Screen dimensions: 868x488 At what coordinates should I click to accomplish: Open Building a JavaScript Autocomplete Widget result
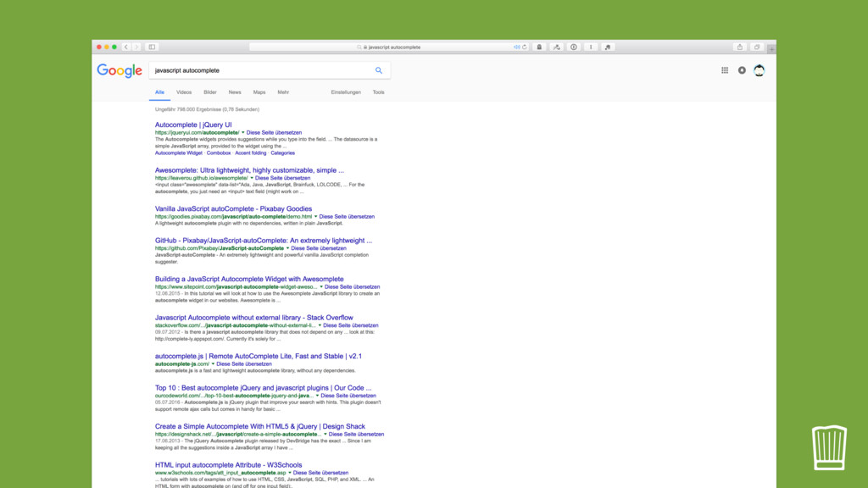click(x=249, y=280)
